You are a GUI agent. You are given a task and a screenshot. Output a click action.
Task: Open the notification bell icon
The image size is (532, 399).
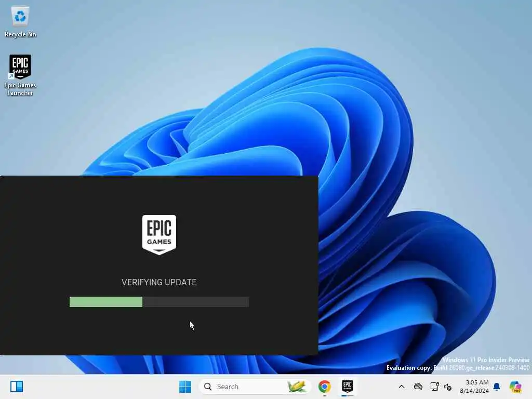coord(497,387)
